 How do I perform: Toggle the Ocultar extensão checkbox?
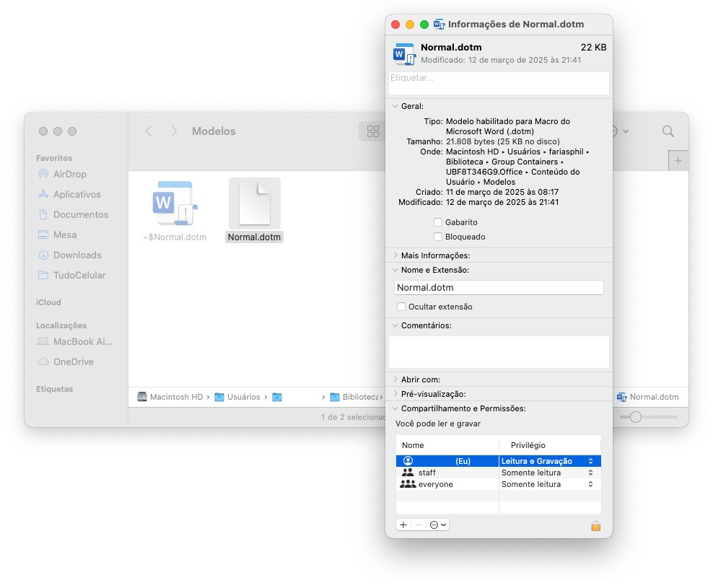pyautogui.click(x=401, y=307)
